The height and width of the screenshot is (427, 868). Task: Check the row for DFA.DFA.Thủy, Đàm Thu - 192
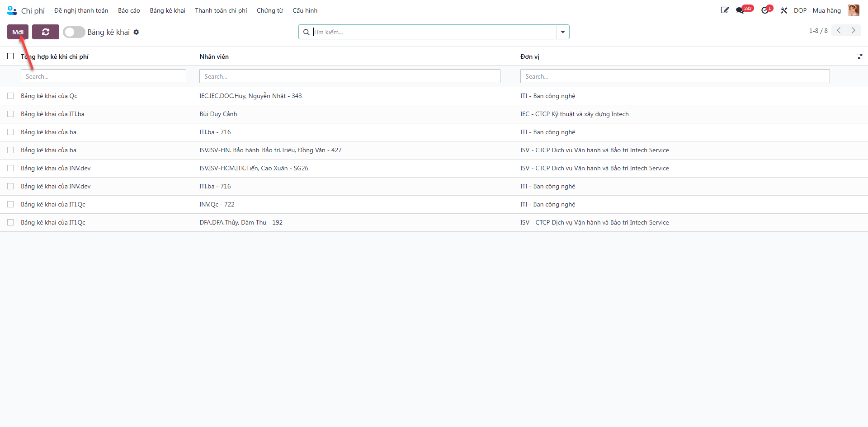tap(10, 222)
